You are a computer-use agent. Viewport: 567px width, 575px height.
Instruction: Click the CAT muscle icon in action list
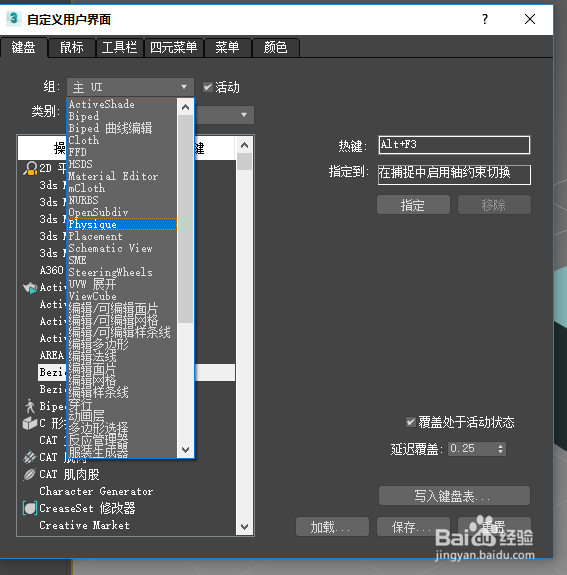pos(29,457)
